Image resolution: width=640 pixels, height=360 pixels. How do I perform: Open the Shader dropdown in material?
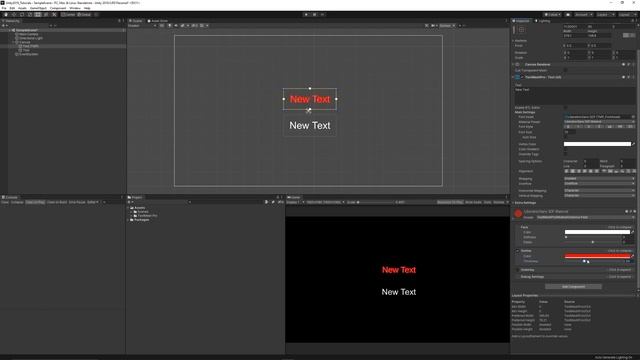pyautogui.click(x=585, y=218)
